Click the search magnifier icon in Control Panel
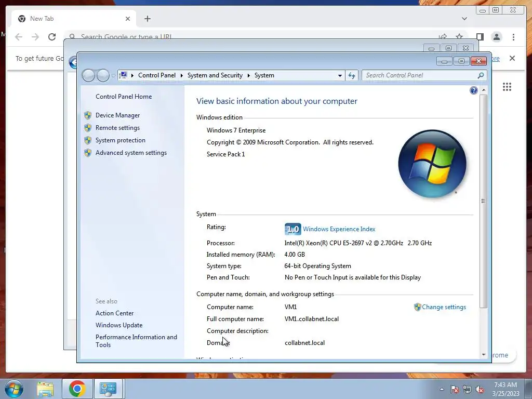The image size is (532, 399). point(481,75)
